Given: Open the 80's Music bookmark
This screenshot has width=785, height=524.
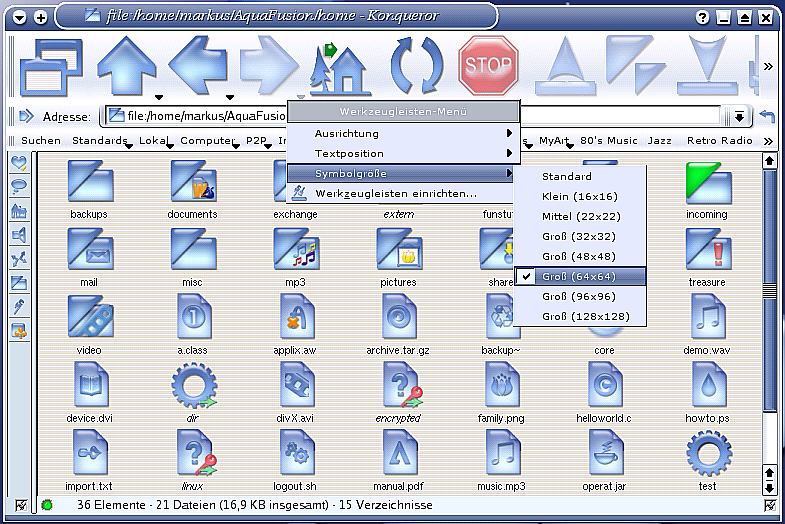Looking at the screenshot, I should tap(609, 141).
